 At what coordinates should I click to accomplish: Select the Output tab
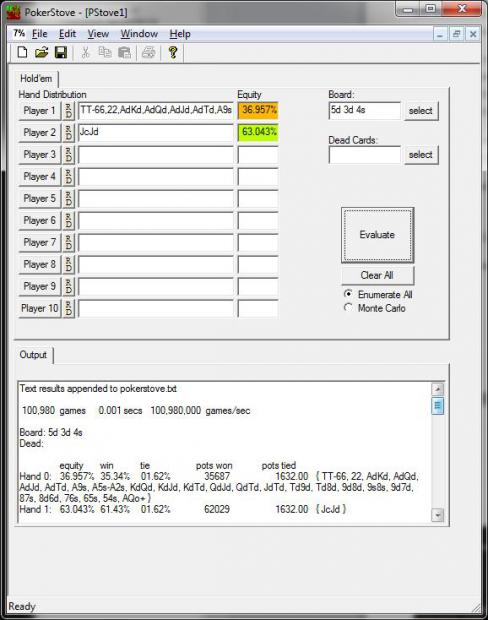tap(33, 355)
